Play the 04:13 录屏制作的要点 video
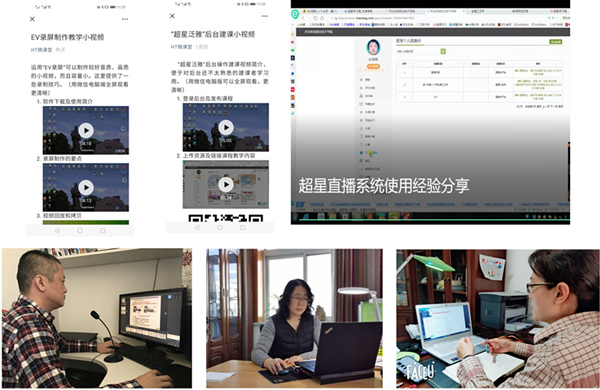Screen dimensions: 600x390 [x=86, y=188]
